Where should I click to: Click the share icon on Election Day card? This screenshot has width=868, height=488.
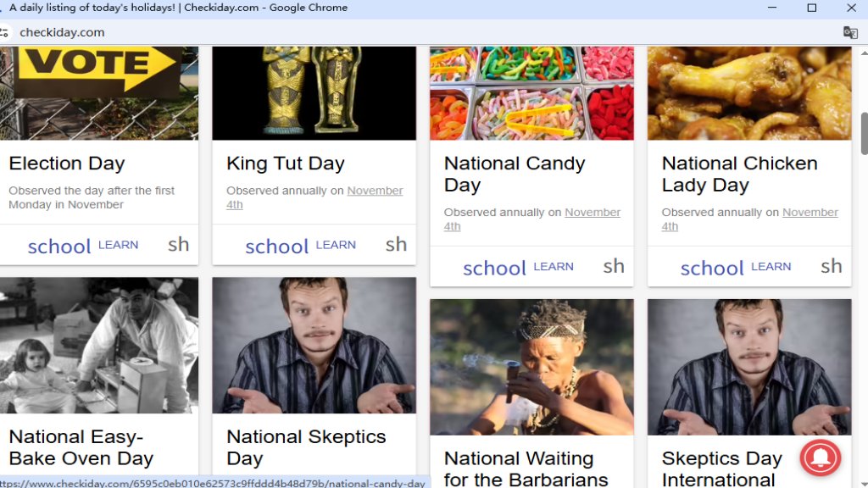pos(179,245)
